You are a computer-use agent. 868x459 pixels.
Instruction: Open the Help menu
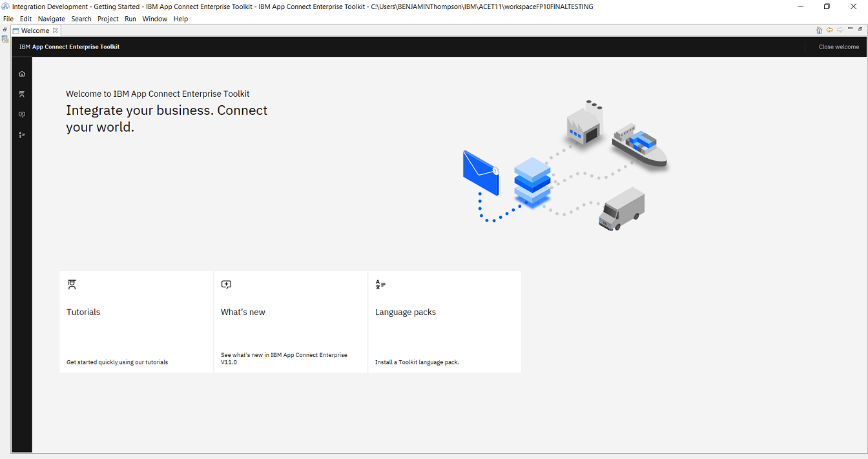tap(181, 19)
